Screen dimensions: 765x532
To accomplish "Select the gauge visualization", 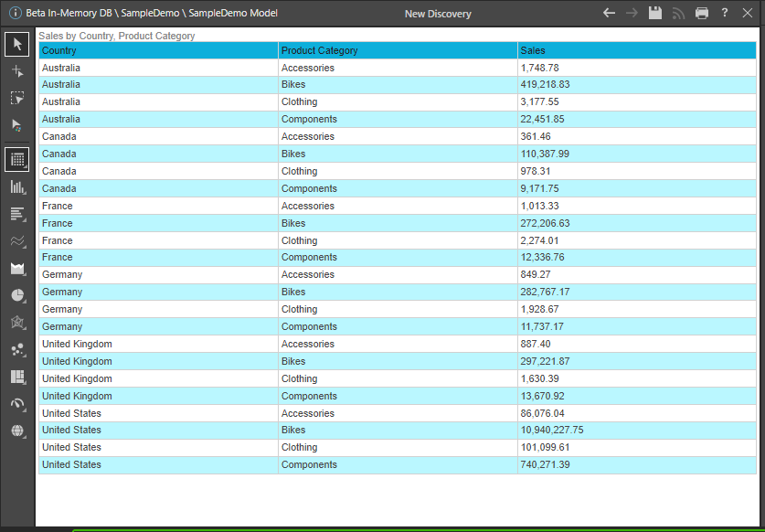I will (16, 404).
